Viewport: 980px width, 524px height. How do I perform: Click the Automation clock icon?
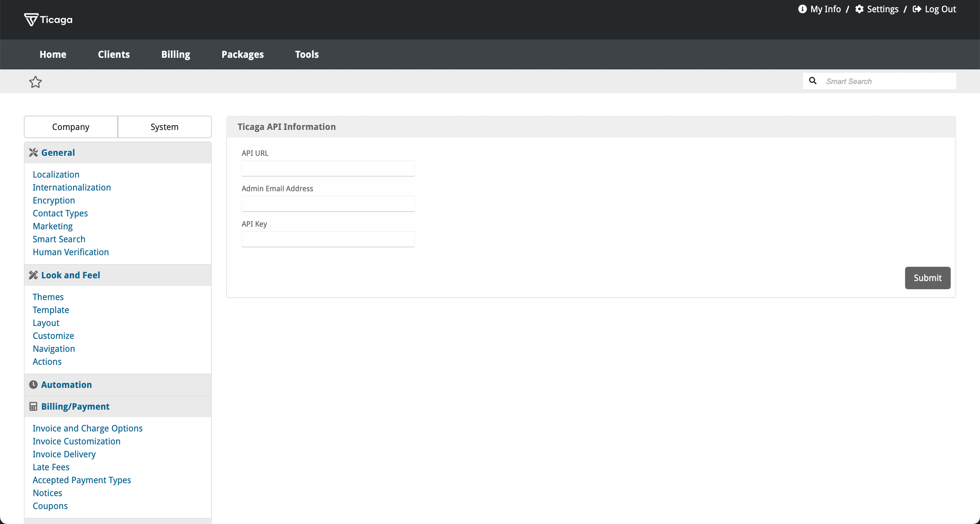(33, 384)
